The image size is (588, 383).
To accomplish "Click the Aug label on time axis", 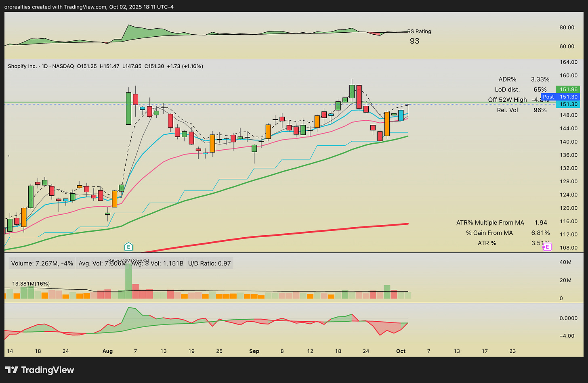I will pos(107,351).
